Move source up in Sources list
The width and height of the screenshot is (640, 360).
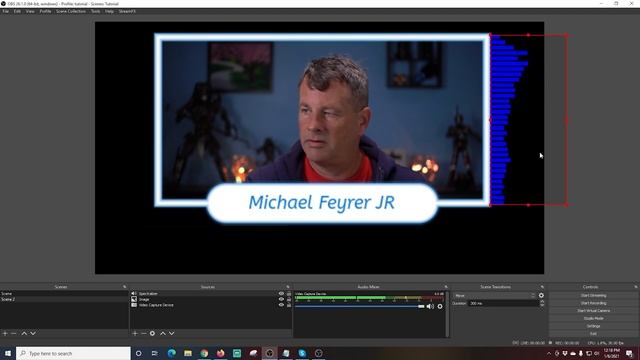pyautogui.click(x=163, y=333)
